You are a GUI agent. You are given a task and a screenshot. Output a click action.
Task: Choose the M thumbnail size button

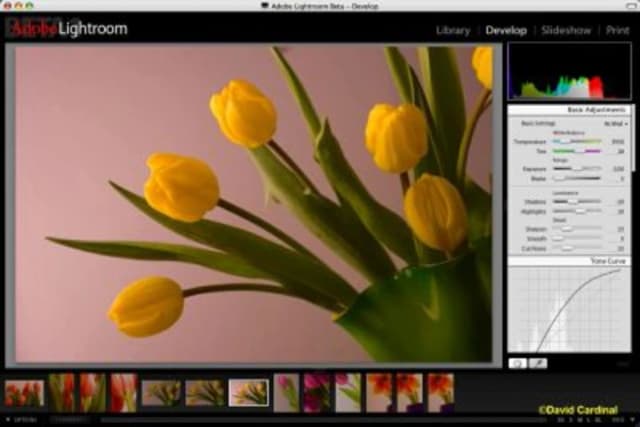tap(580, 420)
